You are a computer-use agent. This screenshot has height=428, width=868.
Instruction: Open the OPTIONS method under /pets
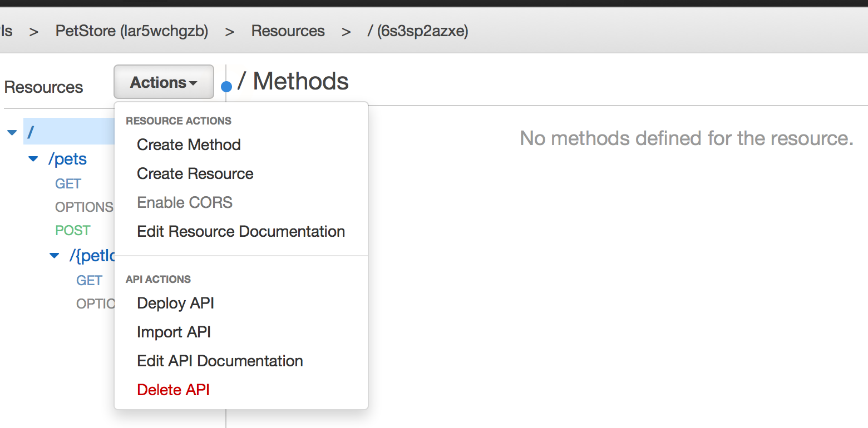84,207
